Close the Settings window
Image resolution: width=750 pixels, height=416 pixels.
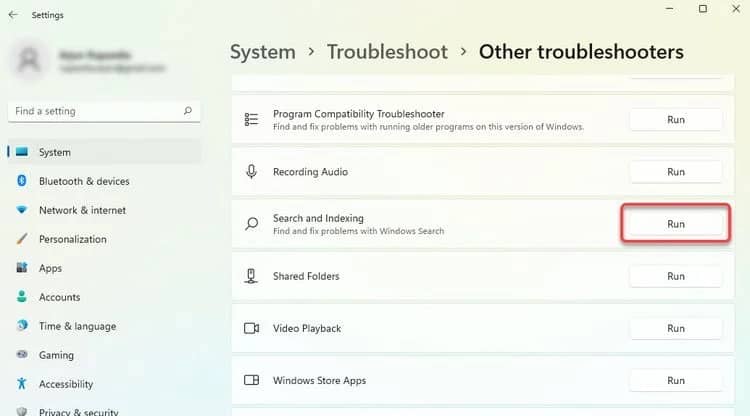736,9
